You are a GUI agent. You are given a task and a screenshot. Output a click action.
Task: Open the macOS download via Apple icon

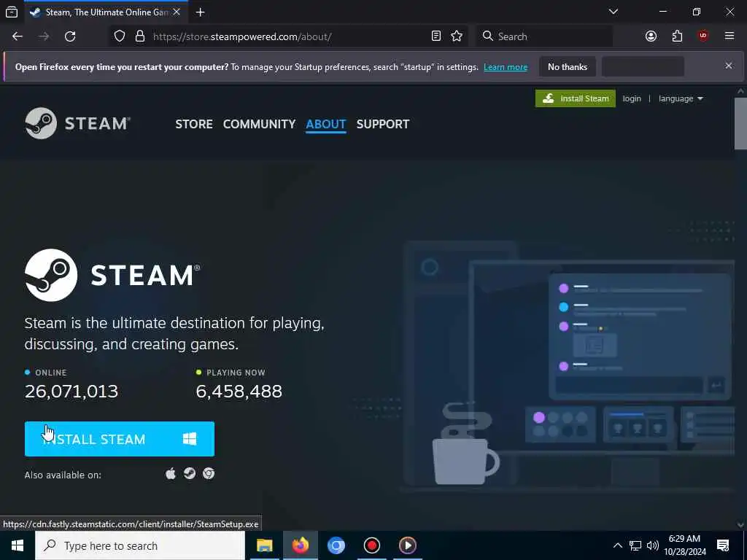click(x=171, y=474)
